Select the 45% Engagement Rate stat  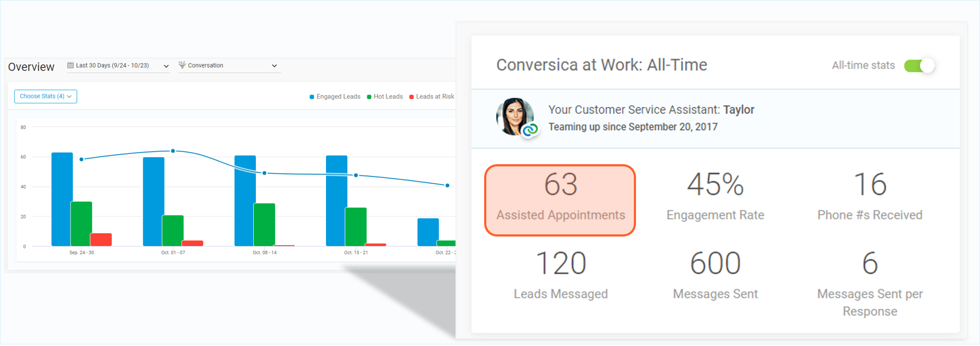point(715,197)
